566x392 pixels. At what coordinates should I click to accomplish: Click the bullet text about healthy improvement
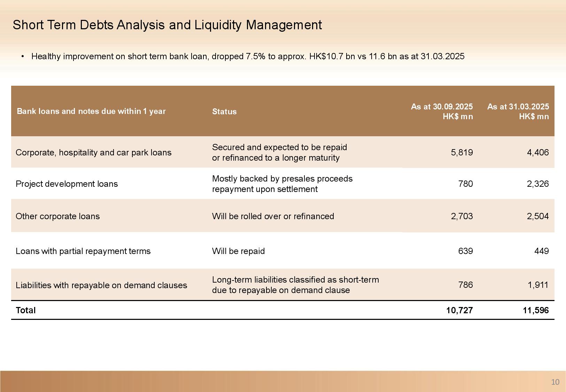(x=248, y=56)
